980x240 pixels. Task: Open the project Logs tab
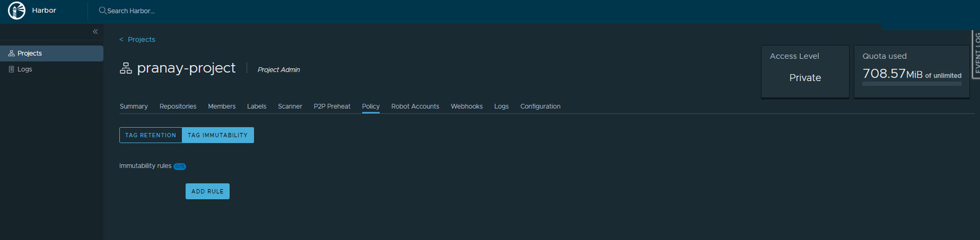coord(502,107)
